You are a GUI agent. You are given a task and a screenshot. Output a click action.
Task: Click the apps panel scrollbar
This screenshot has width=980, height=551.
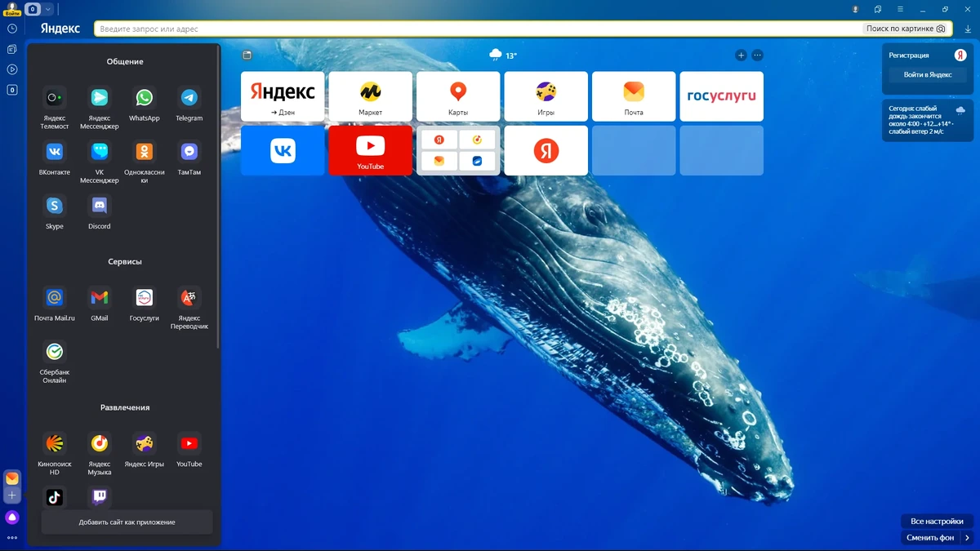tap(218, 198)
